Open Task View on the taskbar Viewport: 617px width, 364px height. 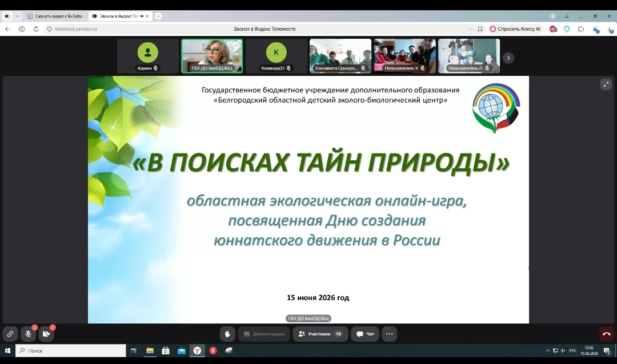[133, 350]
